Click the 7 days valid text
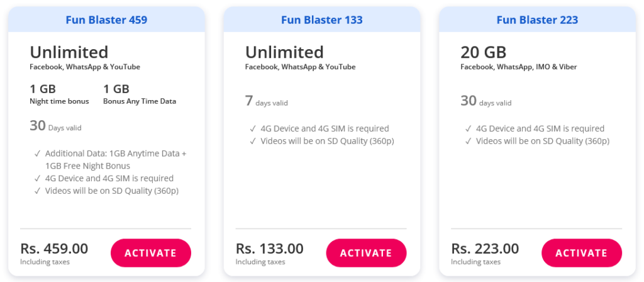This screenshot has width=644, height=282. coord(266,101)
